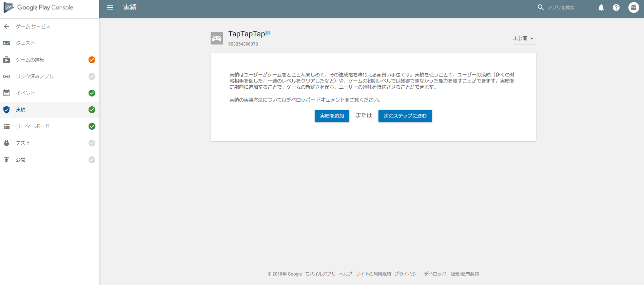Click the アプリを検索 search field

click(x=561, y=7)
